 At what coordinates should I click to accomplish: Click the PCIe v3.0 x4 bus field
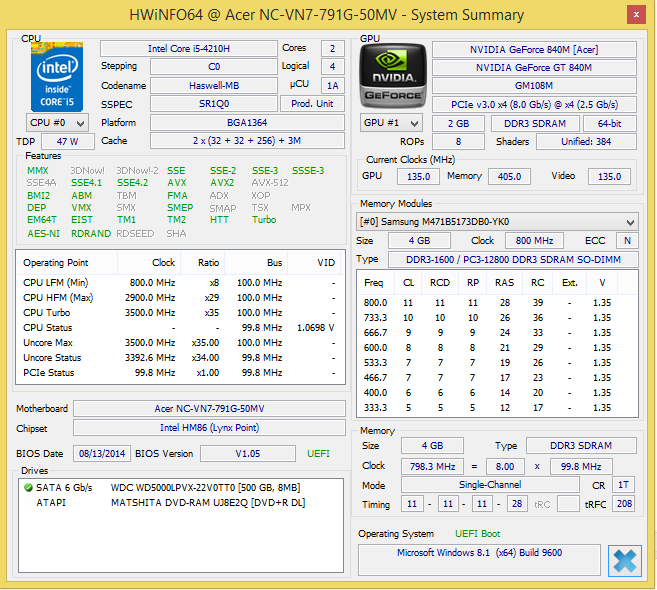(534, 104)
